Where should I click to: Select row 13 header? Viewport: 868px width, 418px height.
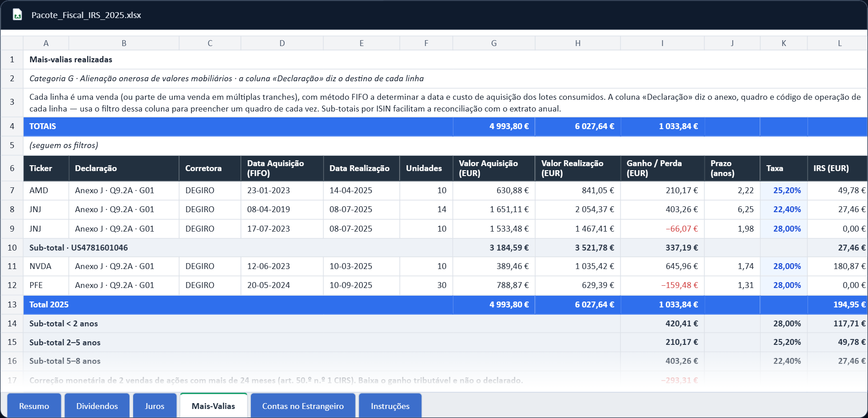click(12, 305)
